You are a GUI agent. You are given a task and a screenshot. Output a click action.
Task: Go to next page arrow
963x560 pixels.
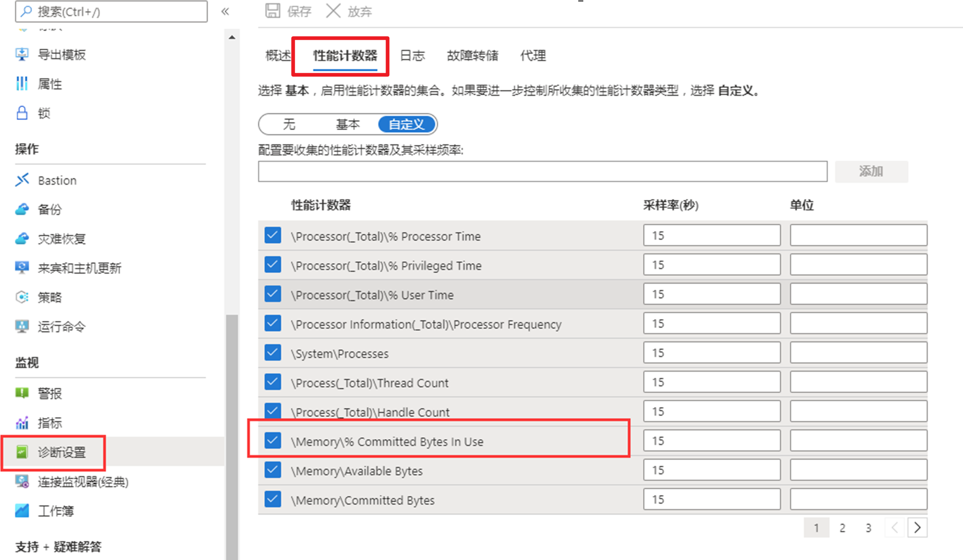pos(917,527)
